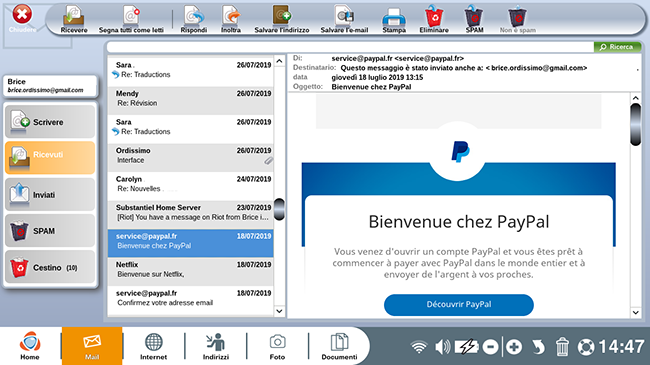The image size is (650, 365).
Task: Click the volume speaker icon
Action: click(443, 347)
